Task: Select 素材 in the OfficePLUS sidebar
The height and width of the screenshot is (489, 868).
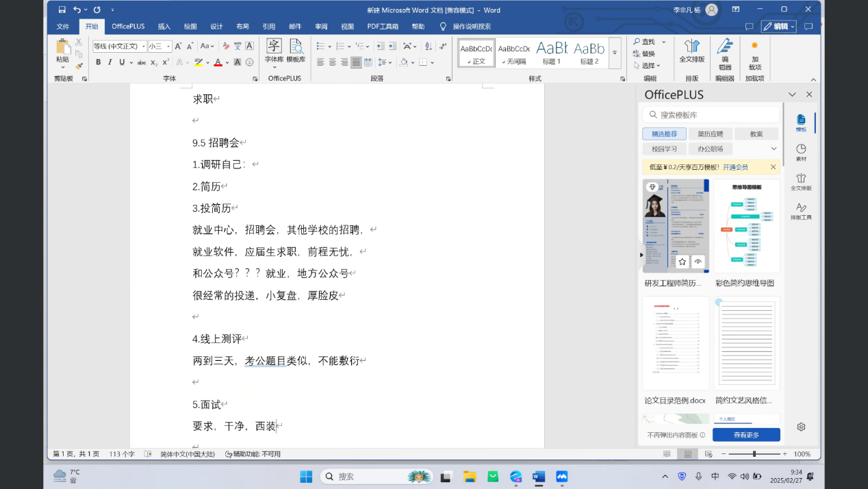Action: click(x=801, y=152)
